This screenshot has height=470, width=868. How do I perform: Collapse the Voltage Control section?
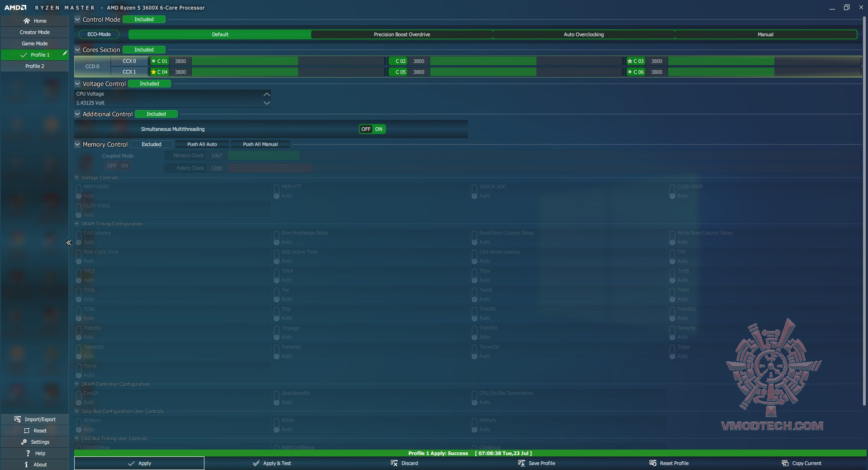click(77, 84)
